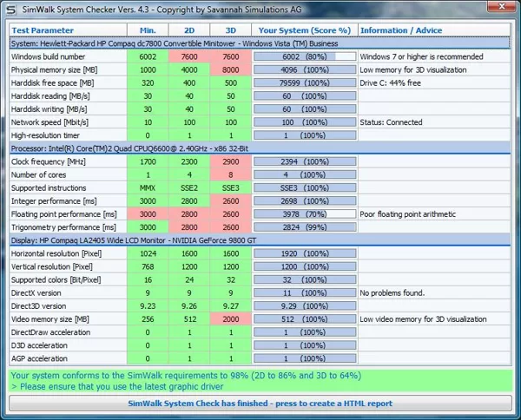Click the Video memory size score bar

pyautogui.click(x=305, y=319)
